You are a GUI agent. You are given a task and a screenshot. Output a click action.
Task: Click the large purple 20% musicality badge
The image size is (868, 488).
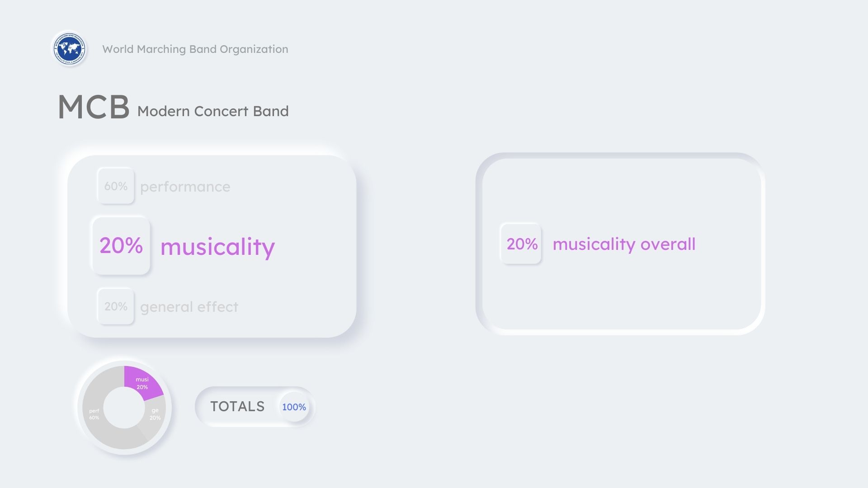[121, 245]
